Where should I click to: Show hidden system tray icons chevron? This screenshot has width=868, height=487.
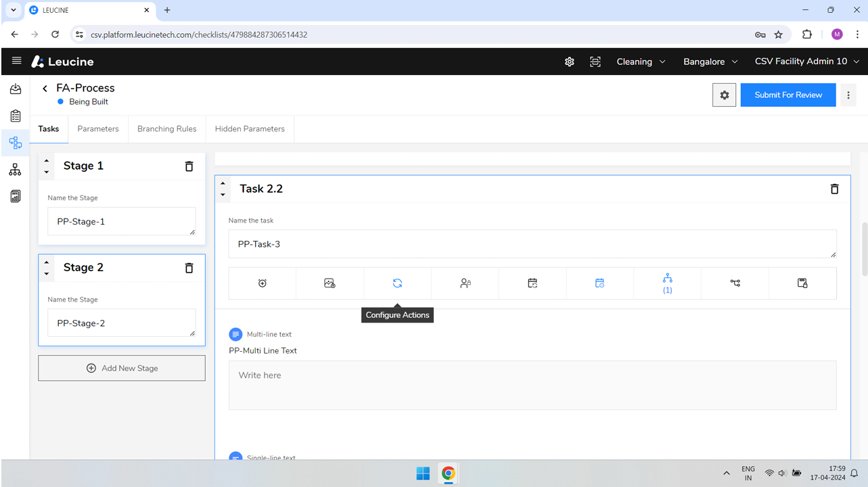(727, 473)
